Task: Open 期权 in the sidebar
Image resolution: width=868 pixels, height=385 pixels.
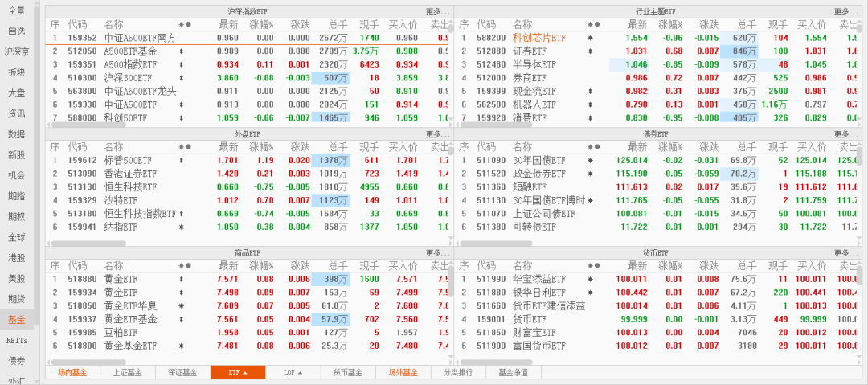Action: coord(17,216)
